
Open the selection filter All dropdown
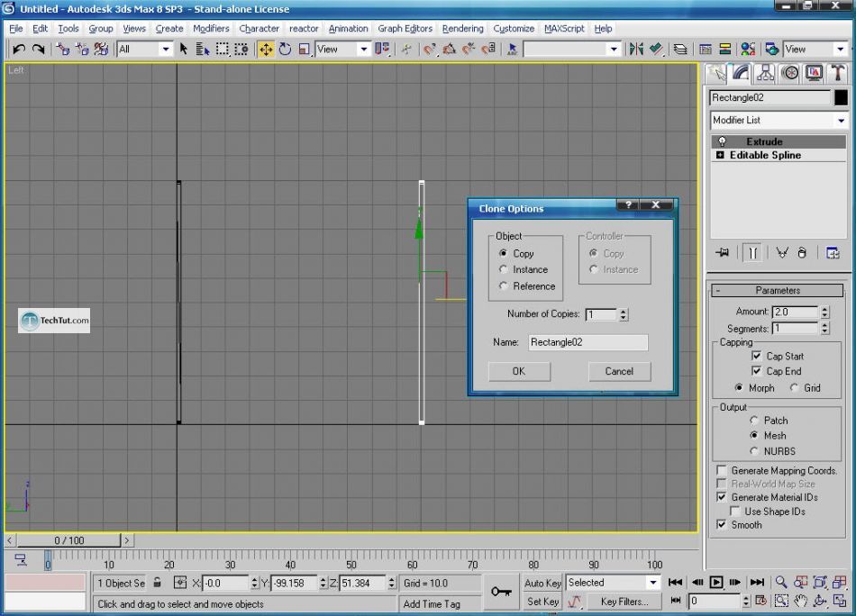pos(165,50)
